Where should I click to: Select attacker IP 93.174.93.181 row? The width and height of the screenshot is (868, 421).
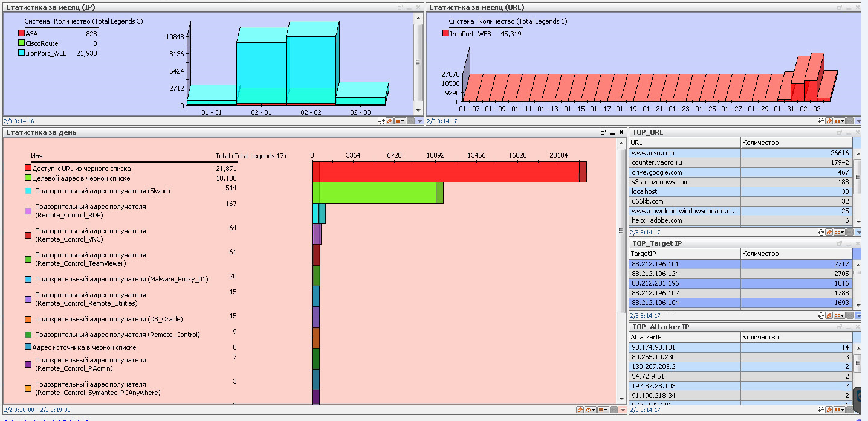(684, 347)
